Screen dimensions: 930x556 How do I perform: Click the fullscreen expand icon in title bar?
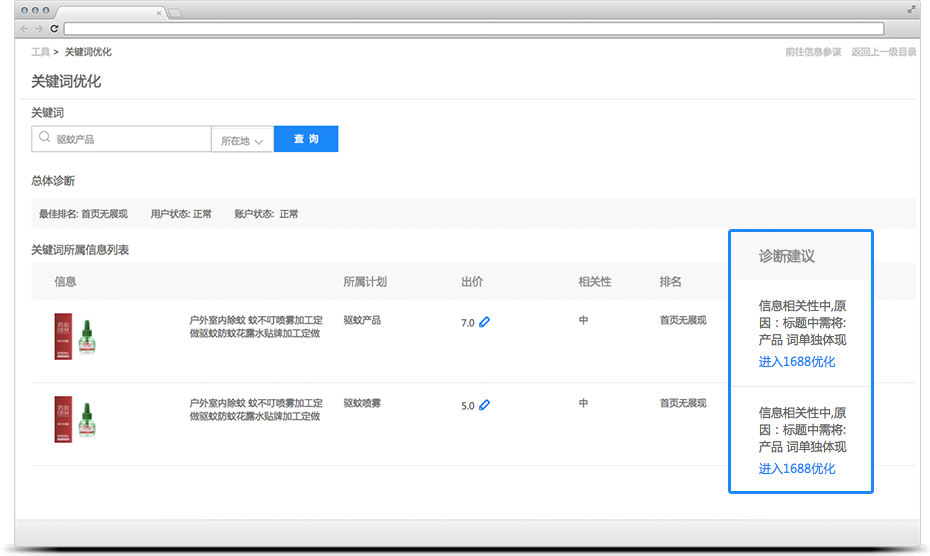pos(911,9)
